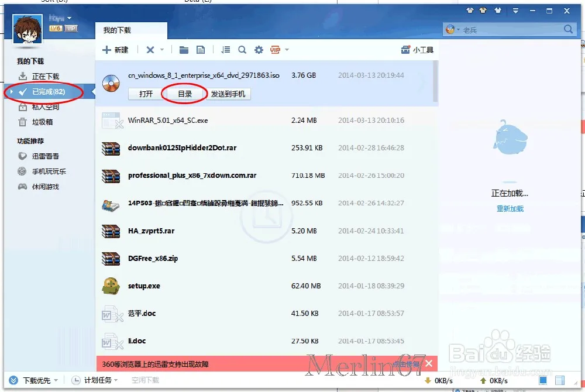Open settings via the gear icon

[258, 50]
